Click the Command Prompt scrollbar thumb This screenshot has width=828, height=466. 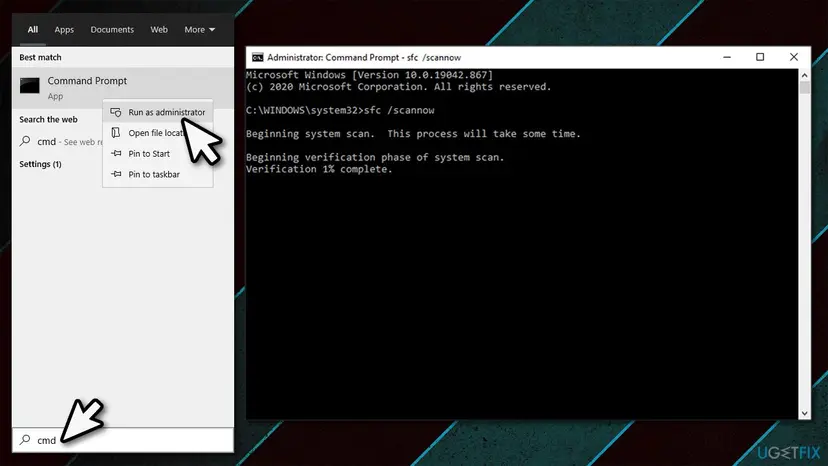pyautogui.click(x=804, y=88)
